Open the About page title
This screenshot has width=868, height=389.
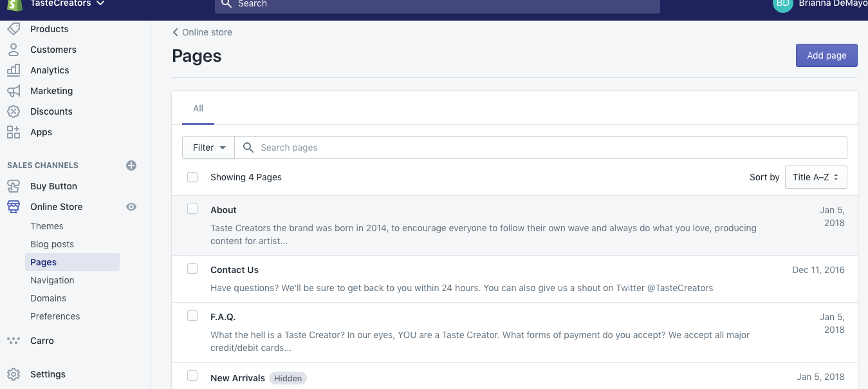pyautogui.click(x=223, y=210)
